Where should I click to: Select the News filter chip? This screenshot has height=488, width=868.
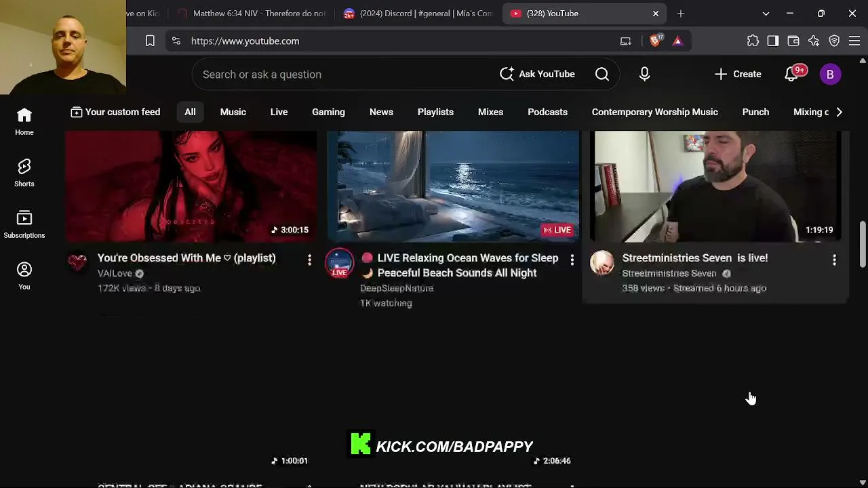pos(381,112)
